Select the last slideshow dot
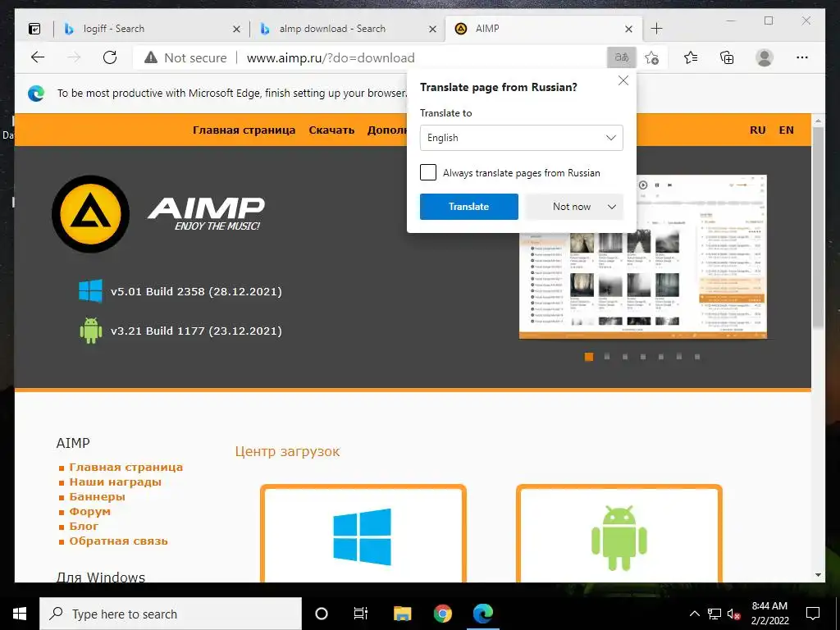The image size is (840, 630). tap(697, 357)
